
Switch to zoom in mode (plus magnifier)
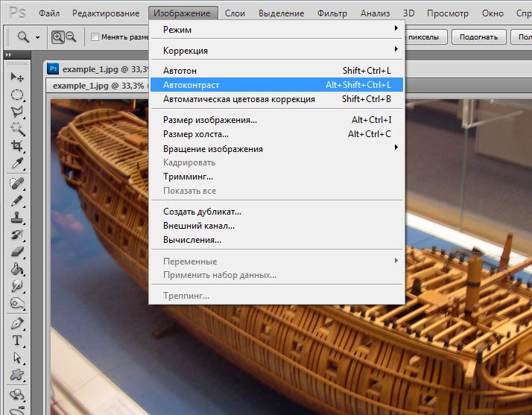point(58,37)
